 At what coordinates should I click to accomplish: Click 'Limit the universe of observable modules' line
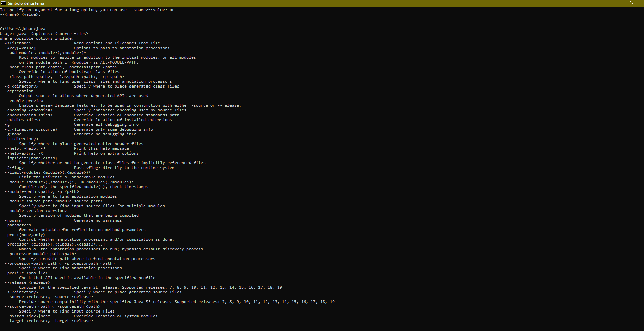(x=67, y=177)
